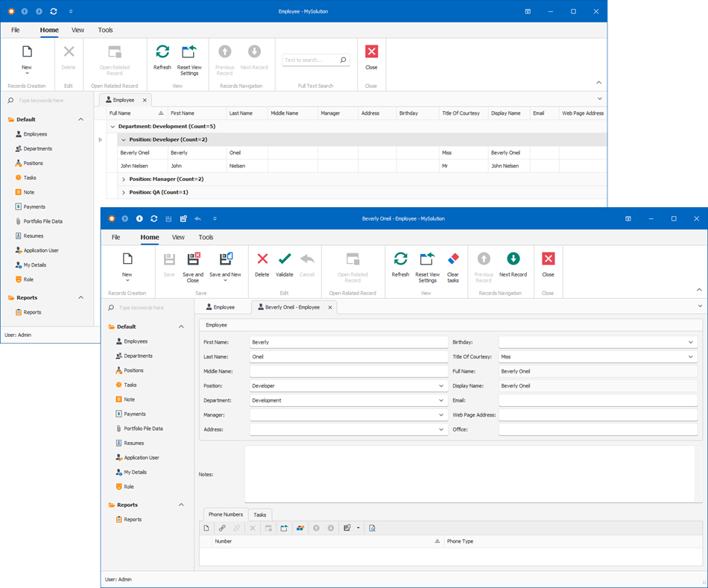Collapse the Department: Development group row
Screen dimensions: 708x588
(x=113, y=127)
